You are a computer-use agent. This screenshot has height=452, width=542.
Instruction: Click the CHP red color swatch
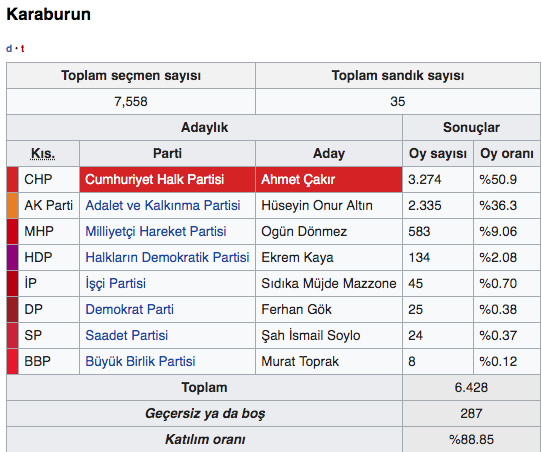tap(12, 179)
